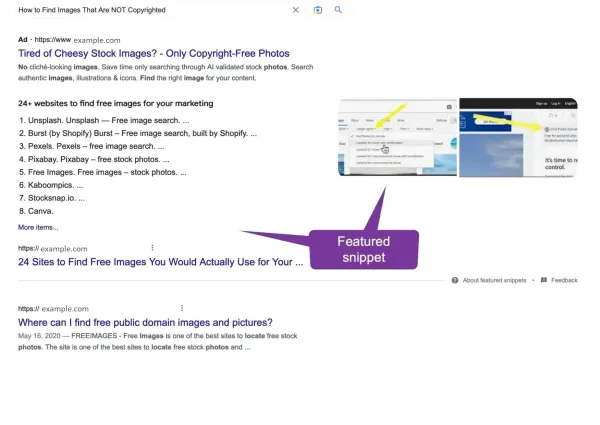Select list item '1. Unsplash'

point(104,120)
